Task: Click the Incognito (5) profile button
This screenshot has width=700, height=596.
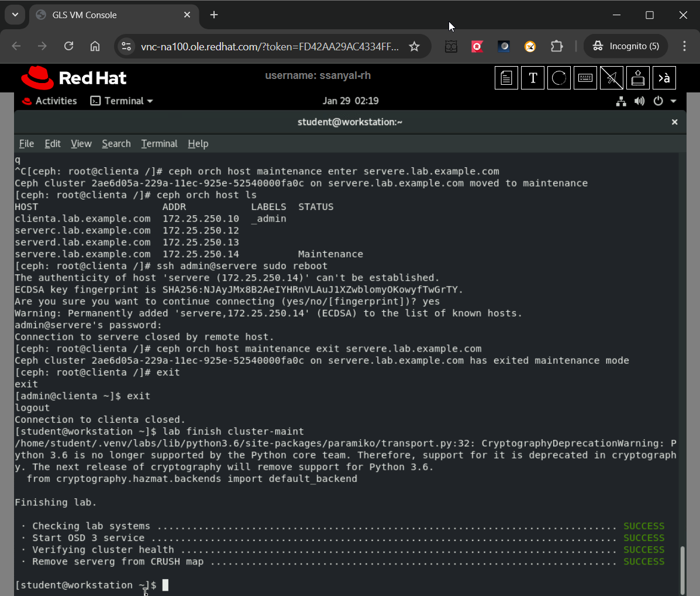Action: [626, 46]
